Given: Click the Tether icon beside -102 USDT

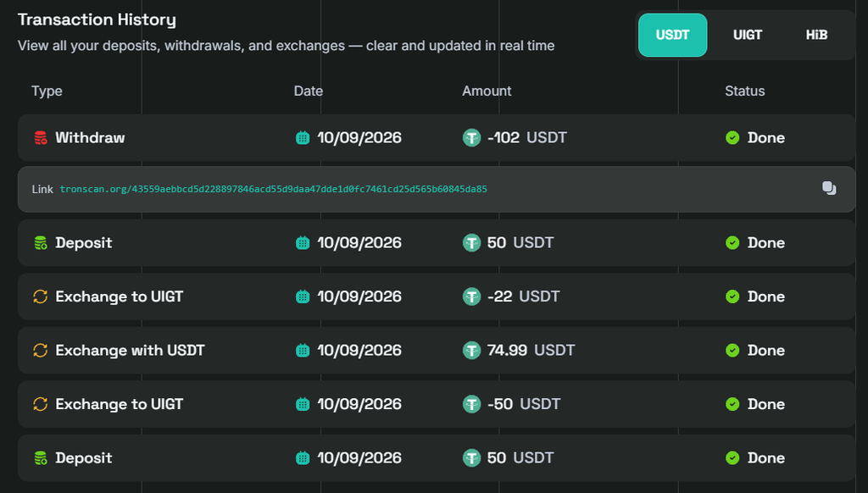Looking at the screenshot, I should click(x=471, y=138).
